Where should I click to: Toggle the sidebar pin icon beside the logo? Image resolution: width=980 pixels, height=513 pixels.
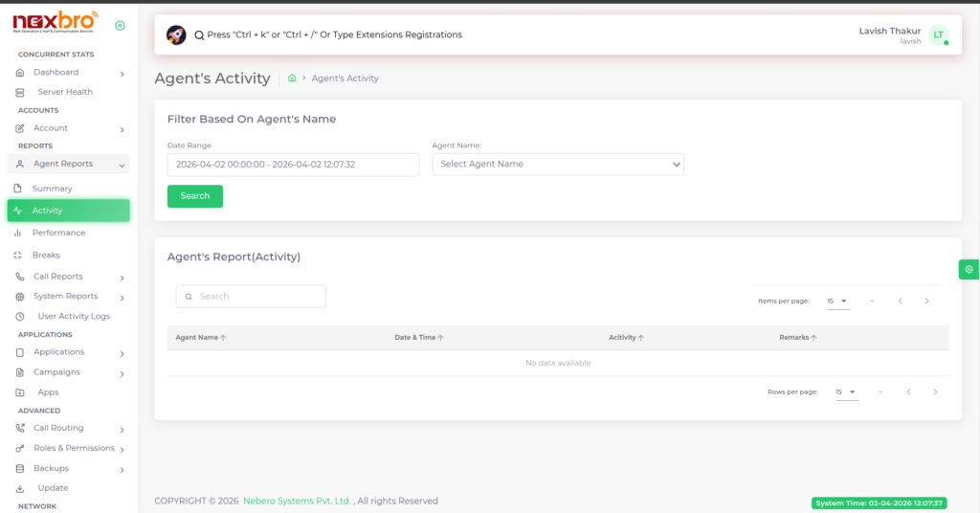click(x=120, y=26)
